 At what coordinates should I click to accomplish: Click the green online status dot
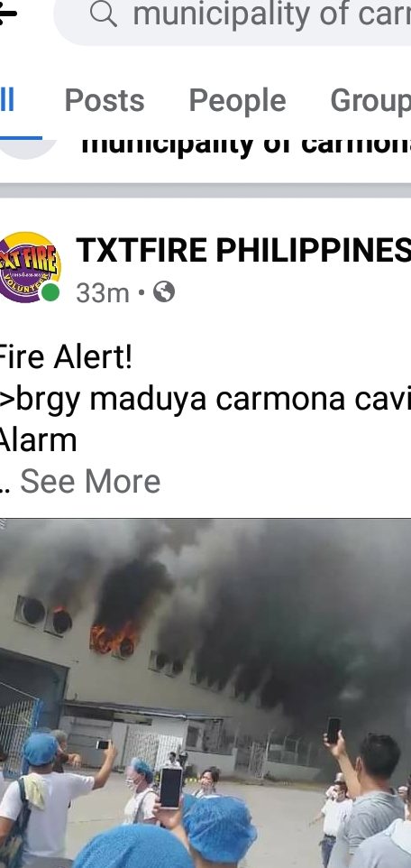pos(50,292)
